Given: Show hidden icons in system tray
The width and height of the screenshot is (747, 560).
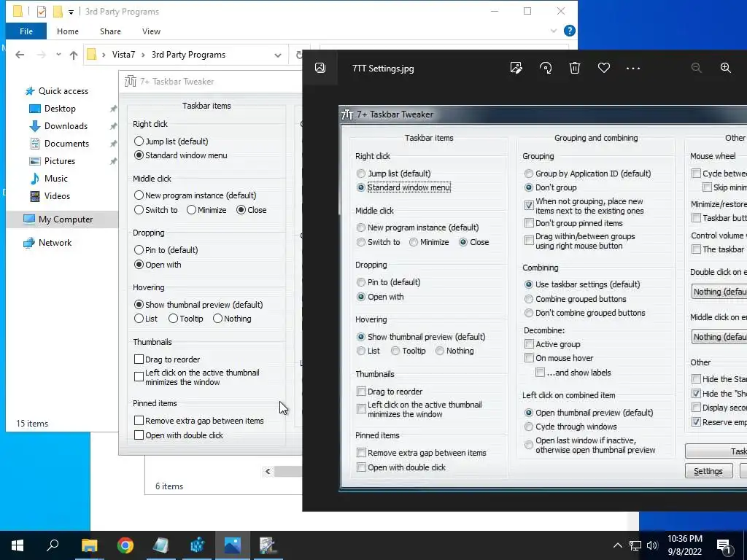Looking at the screenshot, I should click(617, 545).
